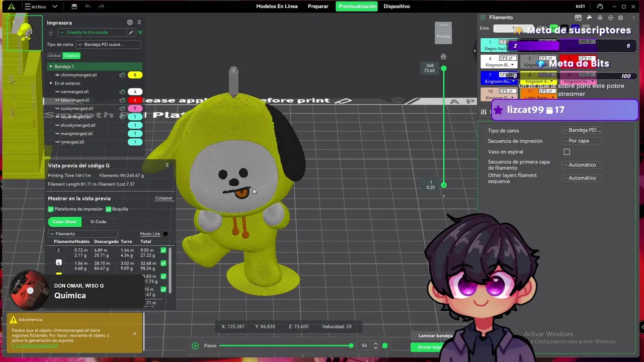Image resolution: width=644 pixels, height=362 pixels.
Task: Edit the printer preset with pencil icon
Action: (131, 33)
